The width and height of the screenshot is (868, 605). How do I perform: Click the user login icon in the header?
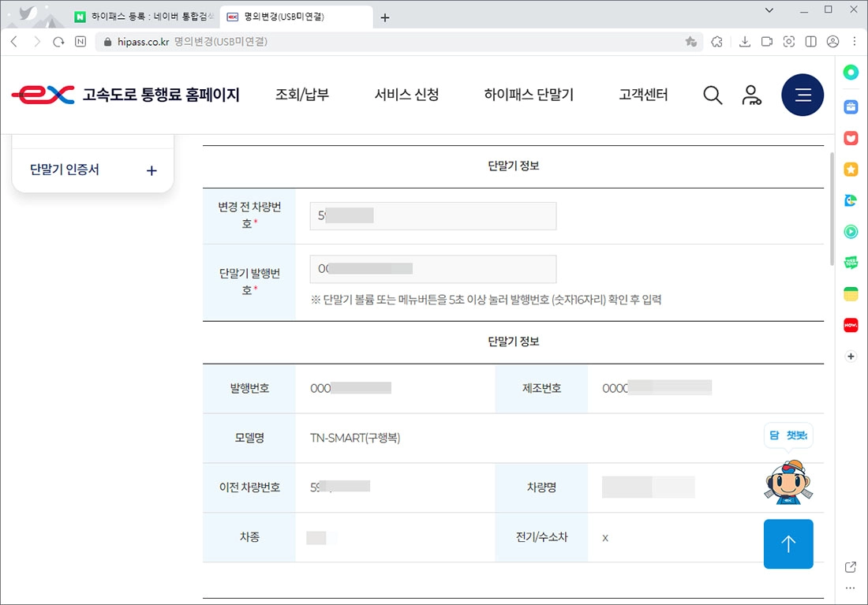click(751, 95)
